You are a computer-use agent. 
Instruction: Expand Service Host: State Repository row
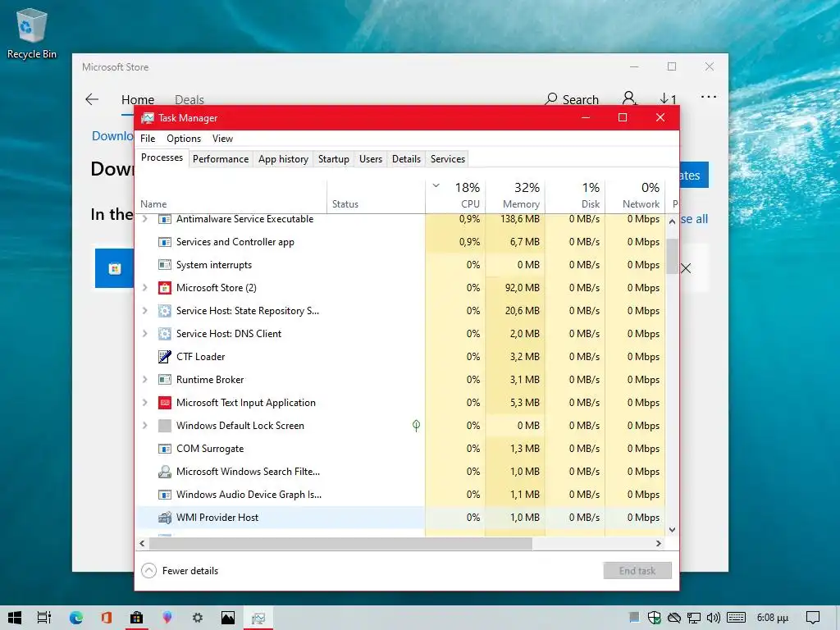pos(144,311)
